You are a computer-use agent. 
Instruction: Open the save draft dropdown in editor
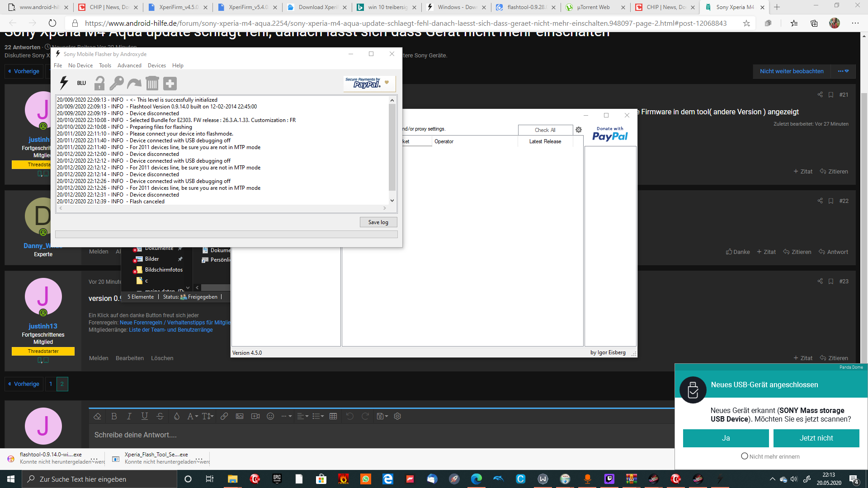click(x=382, y=417)
